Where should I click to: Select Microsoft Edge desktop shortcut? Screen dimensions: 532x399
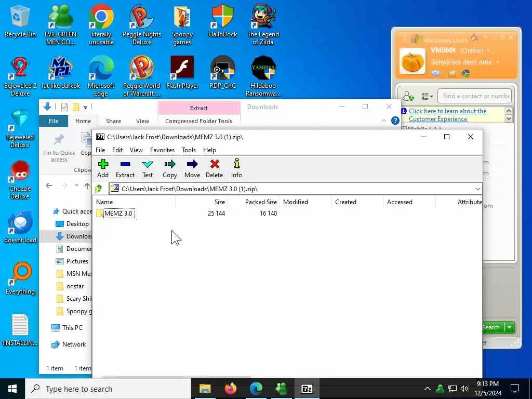tap(101, 77)
